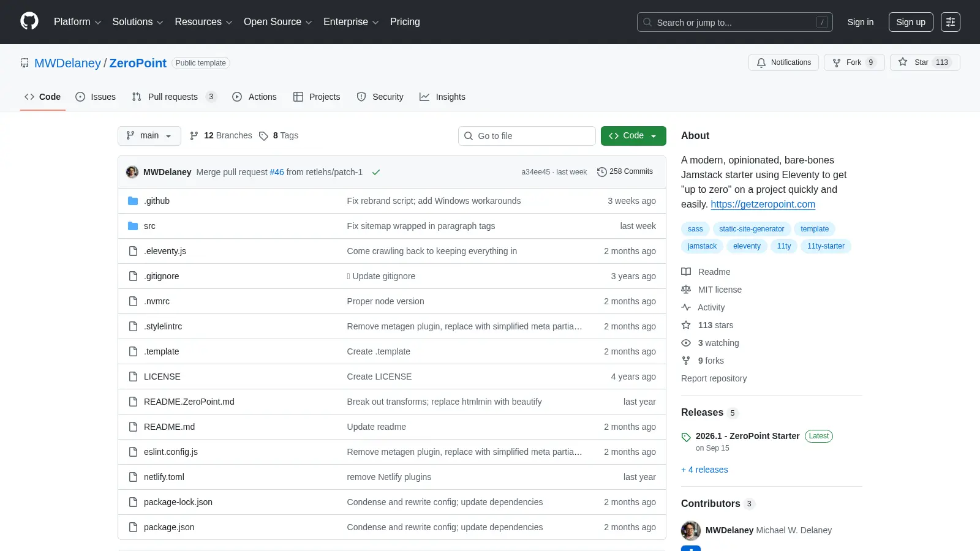Image resolution: width=980 pixels, height=551 pixels.
Task: Click the commit history clock icon
Action: pos(601,172)
